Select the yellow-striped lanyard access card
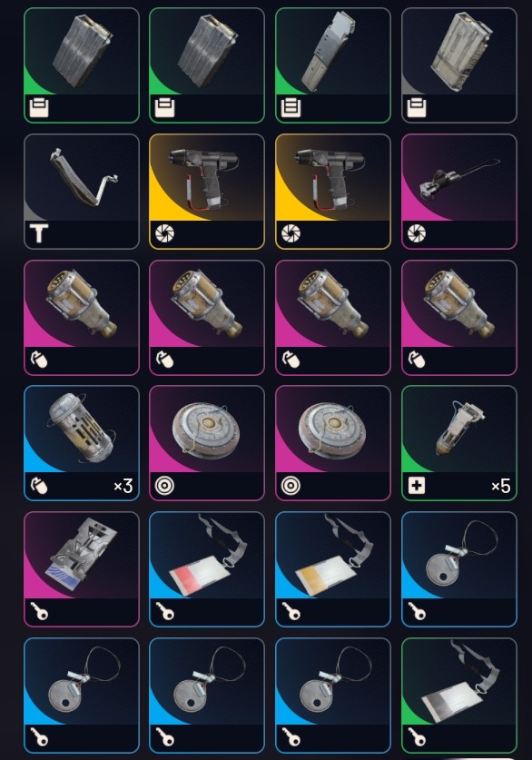The height and width of the screenshot is (760, 532). click(333, 569)
